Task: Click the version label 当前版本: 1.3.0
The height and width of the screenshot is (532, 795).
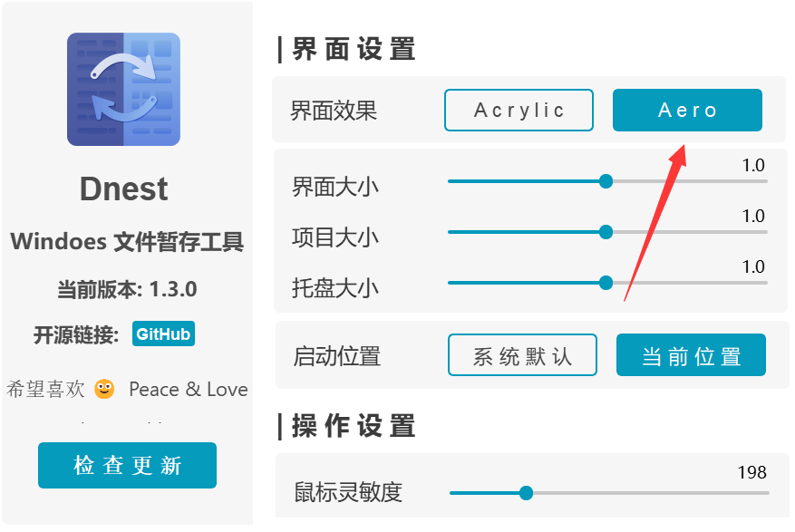Action: click(x=123, y=290)
